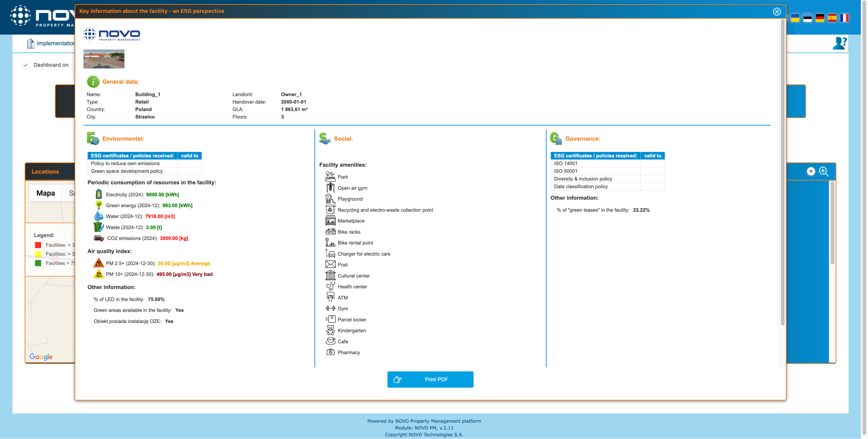The image size is (868, 439).
Task: Click the dialog vertical scrollbar
Action: point(783,170)
